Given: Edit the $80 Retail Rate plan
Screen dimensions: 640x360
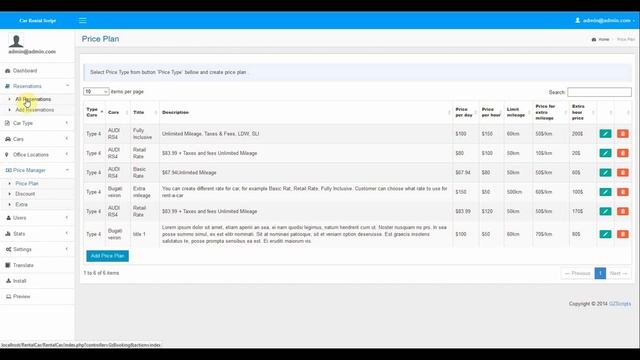Looking at the screenshot, I should coord(605,153).
